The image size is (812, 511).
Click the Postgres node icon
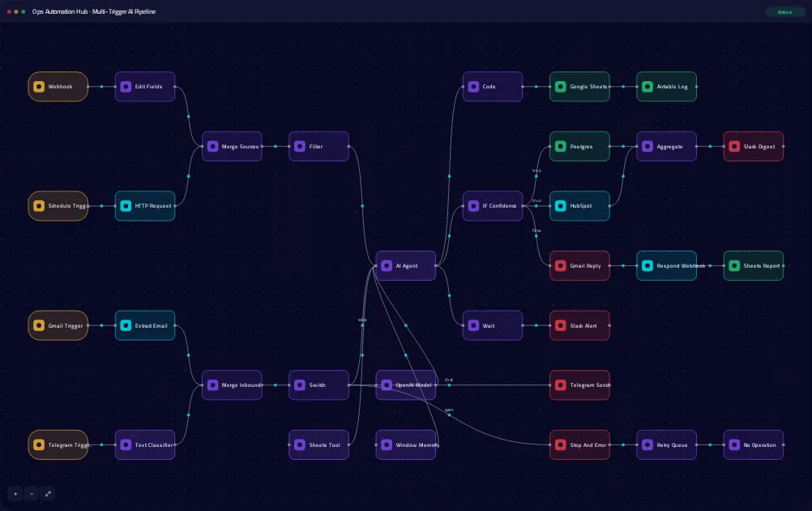[x=561, y=146]
